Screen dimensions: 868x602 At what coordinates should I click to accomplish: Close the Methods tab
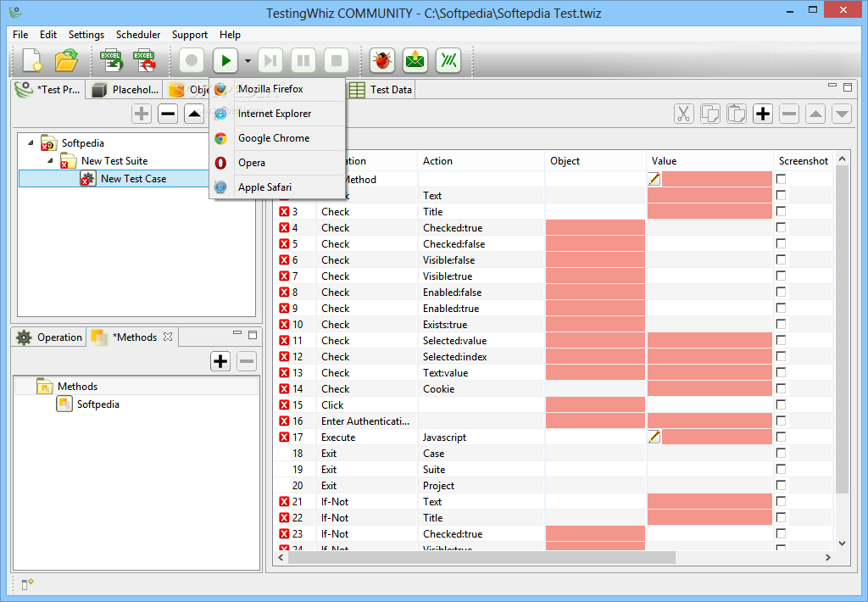point(168,337)
